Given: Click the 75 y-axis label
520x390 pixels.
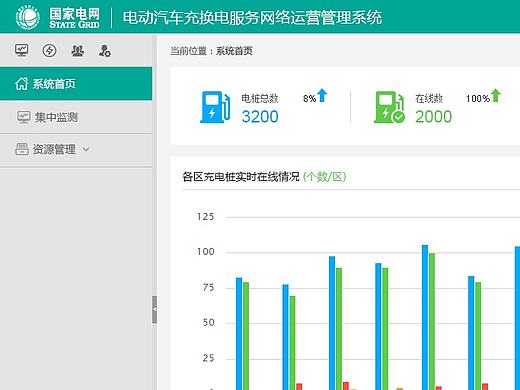Looking at the screenshot, I should pyautogui.click(x=208, y=287).
